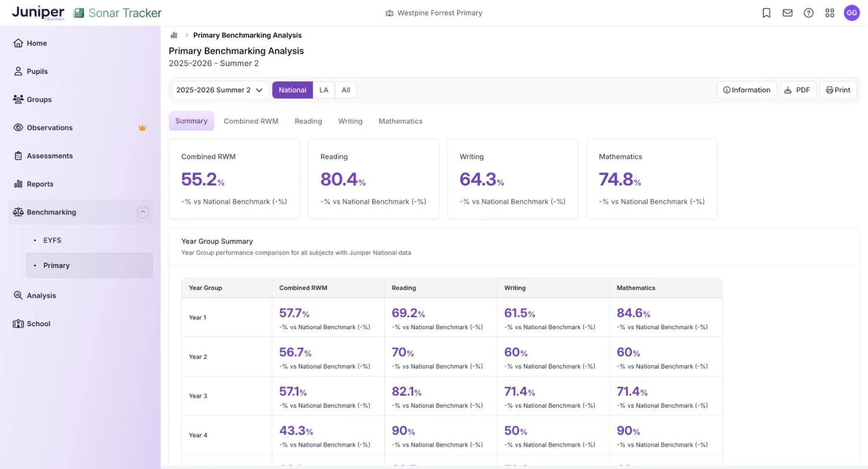Select the National benchmark toggle

coord(293,90)
